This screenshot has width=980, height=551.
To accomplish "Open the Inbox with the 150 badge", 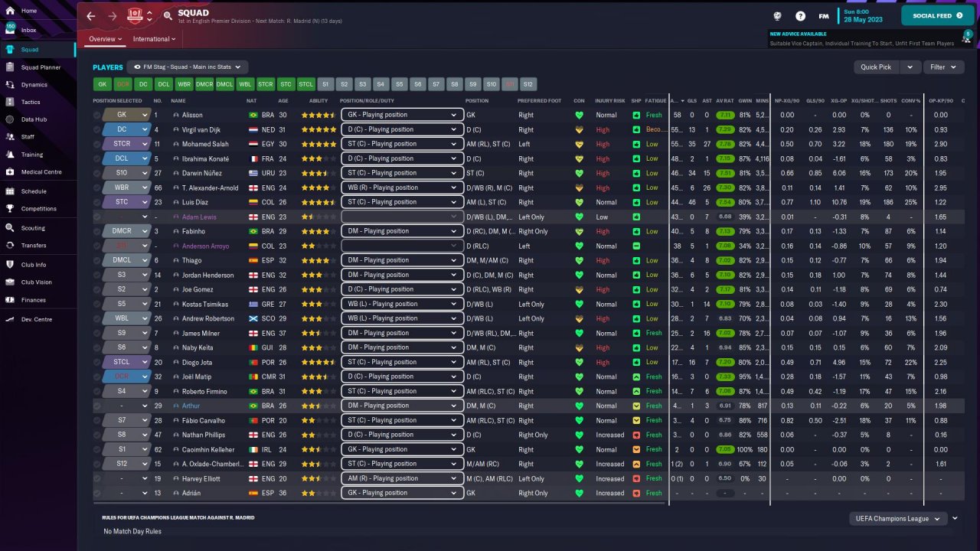I will pos(38,30).
